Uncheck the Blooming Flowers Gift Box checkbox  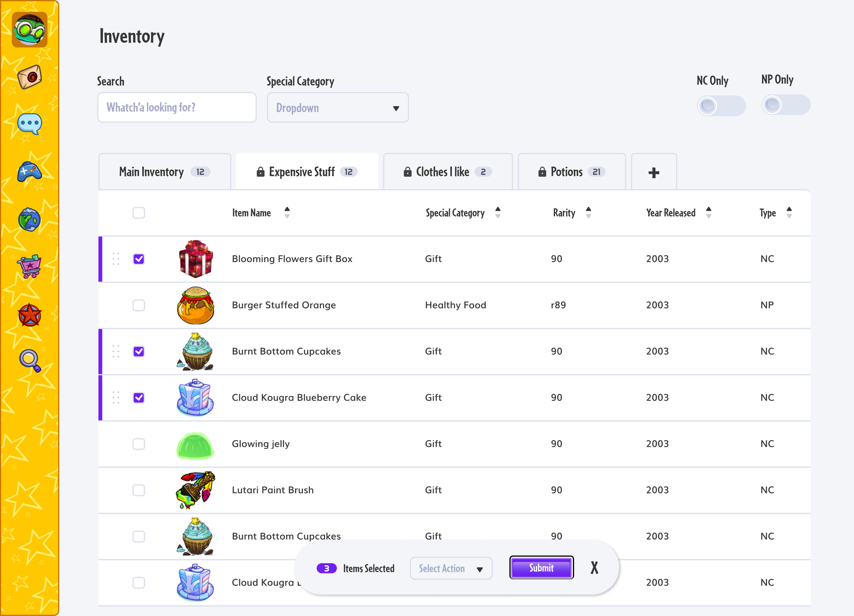[139, 259]
